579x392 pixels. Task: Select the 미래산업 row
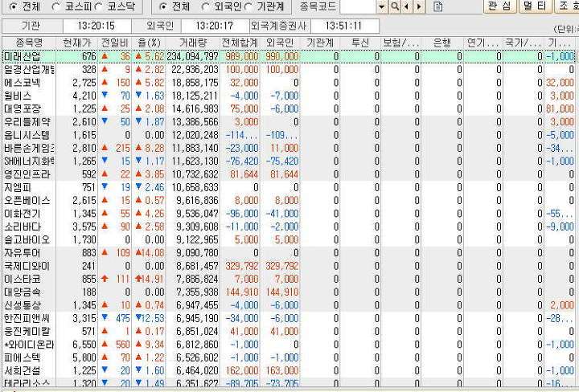pyautogui.click(x=289, y=56)
